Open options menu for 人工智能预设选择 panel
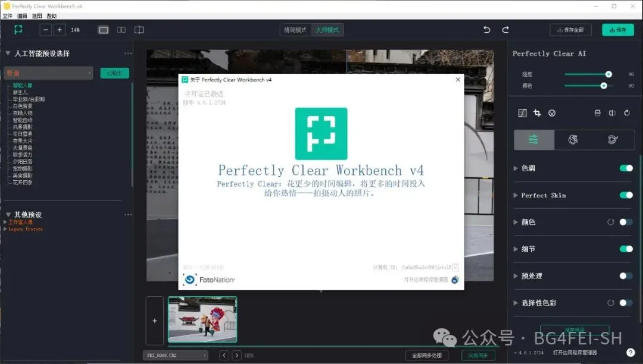The height and width of the screenshot is (364, 643). click(128, 53)
